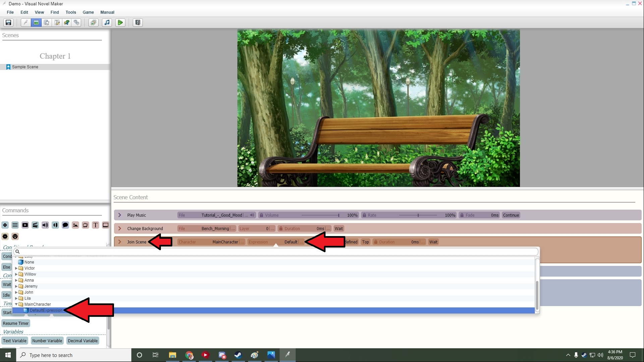Click the puzzle pieces extensions icon
644x362 pixels.
click(x=67, y=22)
